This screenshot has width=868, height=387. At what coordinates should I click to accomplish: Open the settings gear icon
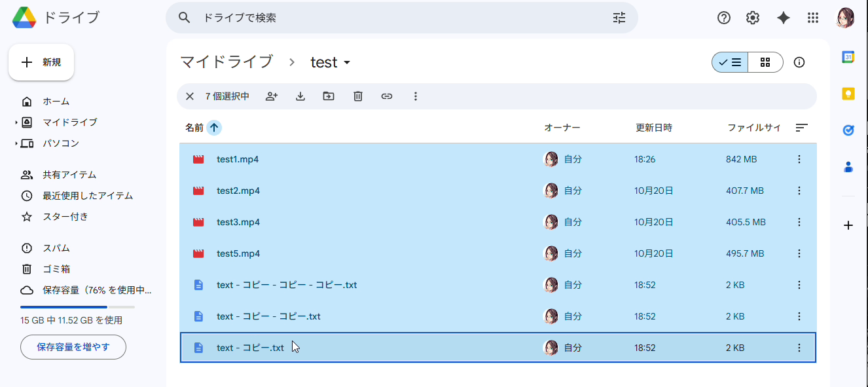(x=753, y=18)
